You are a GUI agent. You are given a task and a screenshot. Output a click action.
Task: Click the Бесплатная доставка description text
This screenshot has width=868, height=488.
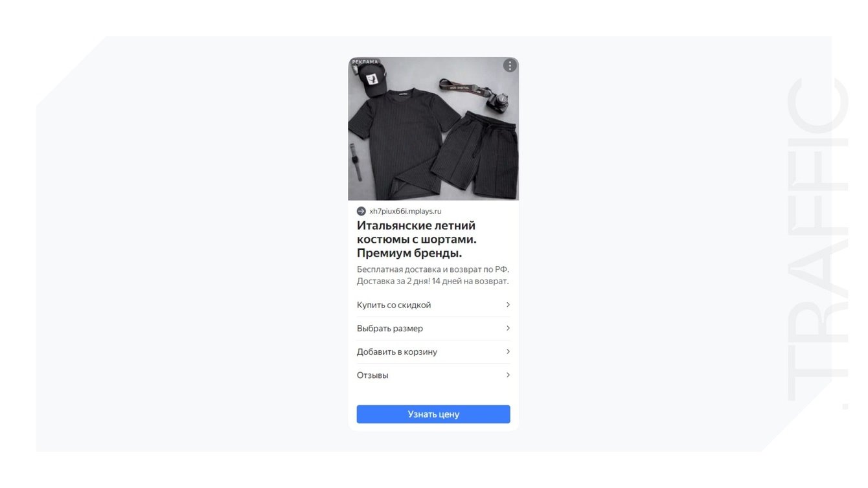(433, 275)
